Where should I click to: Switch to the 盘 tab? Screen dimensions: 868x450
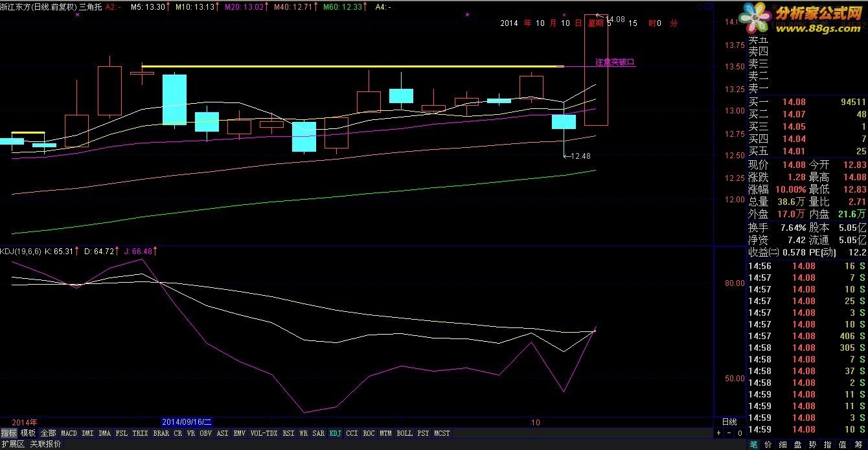click(797, 445)
